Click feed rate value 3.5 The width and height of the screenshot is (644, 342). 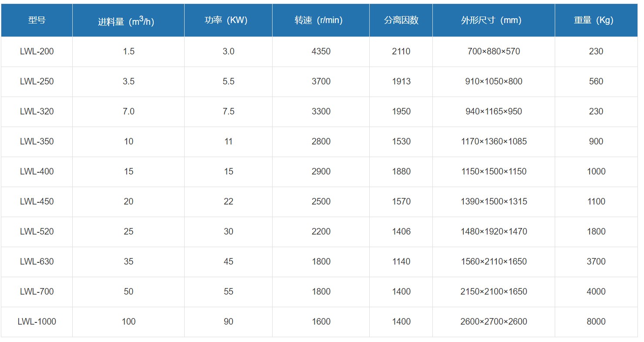point(128,81)
